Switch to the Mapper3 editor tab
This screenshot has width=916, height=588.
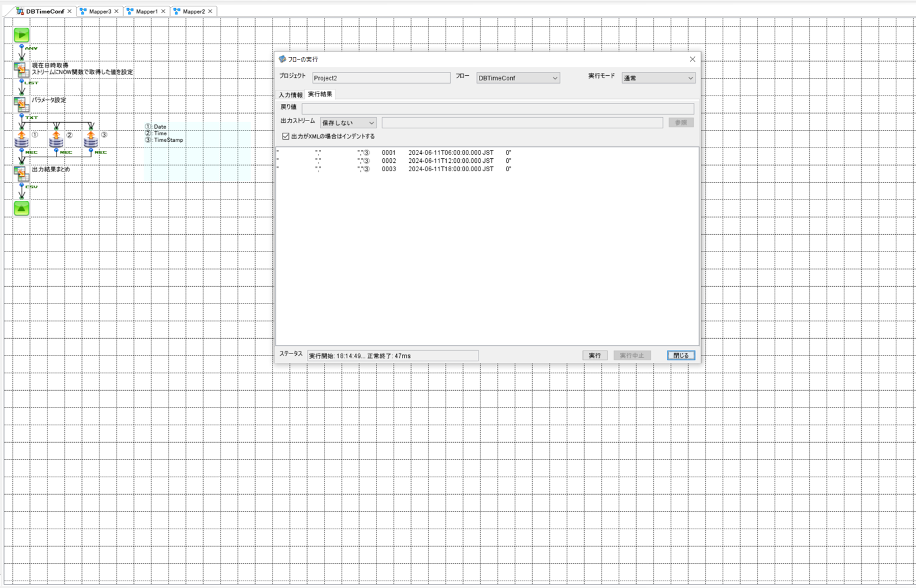click(100, 11)
